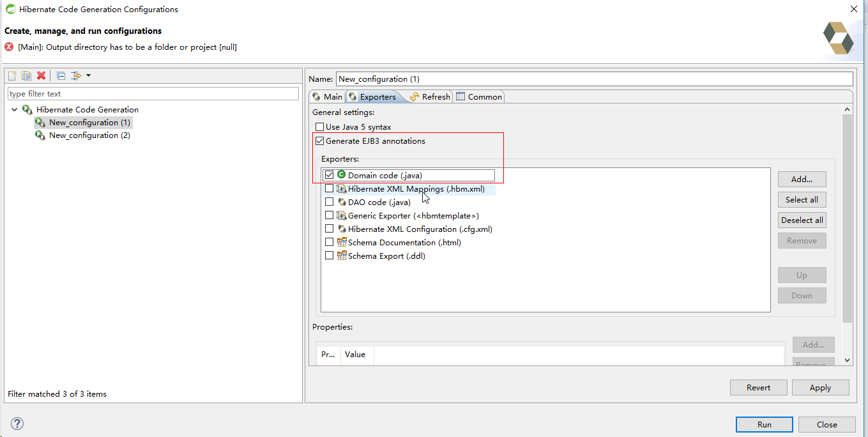Duplicate the selected launch configuration

point(26,75)
